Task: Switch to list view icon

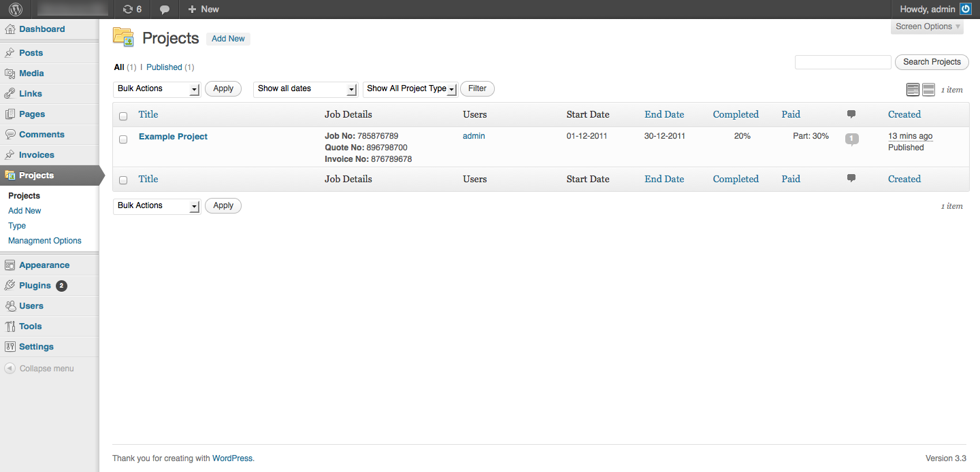Action: 913,90
